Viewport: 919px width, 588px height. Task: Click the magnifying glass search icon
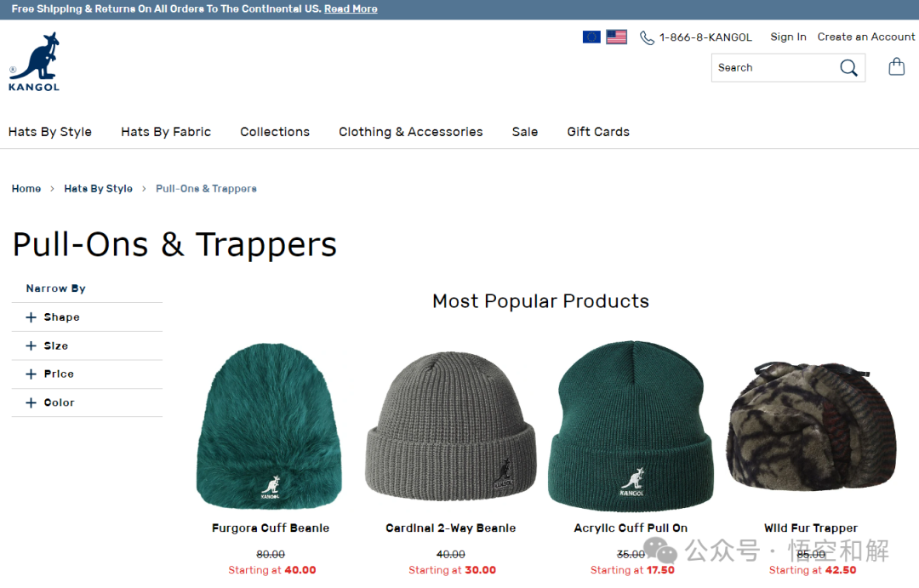[x=848, y=68]
